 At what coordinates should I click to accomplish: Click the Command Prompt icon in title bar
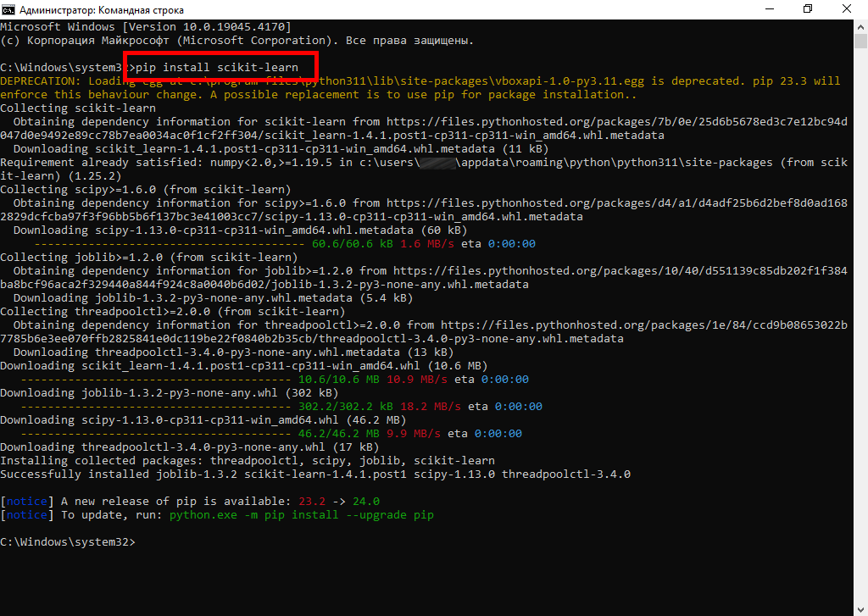(8, 8)
